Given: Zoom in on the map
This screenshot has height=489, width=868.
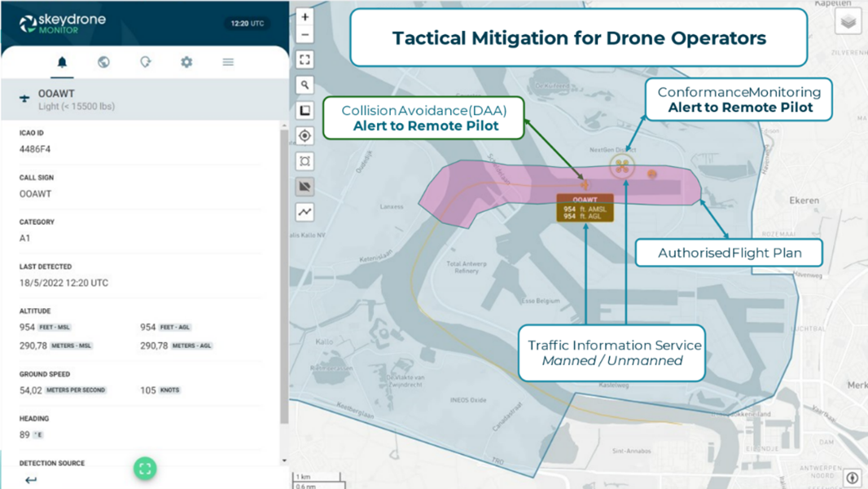Looking at the screenshot, I should click(305, 16).
